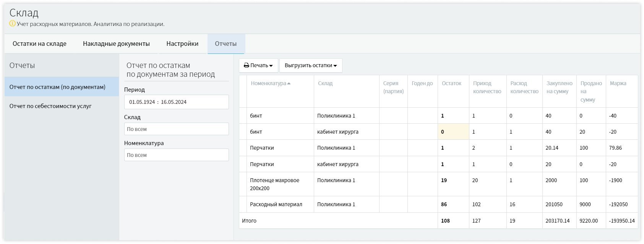Open Отчет по себестоимости услуг
644x244 pixels.
click(50, 106)
